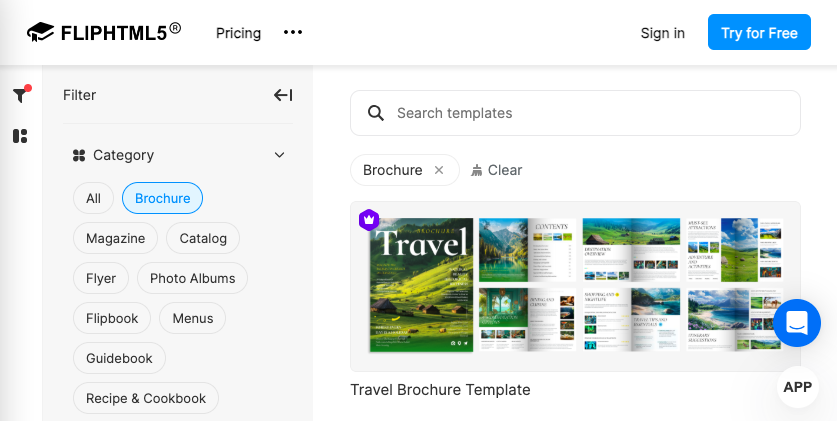Focus the Search templates field
The height and width of the screenshot is (421, 837).
(575, 113)
